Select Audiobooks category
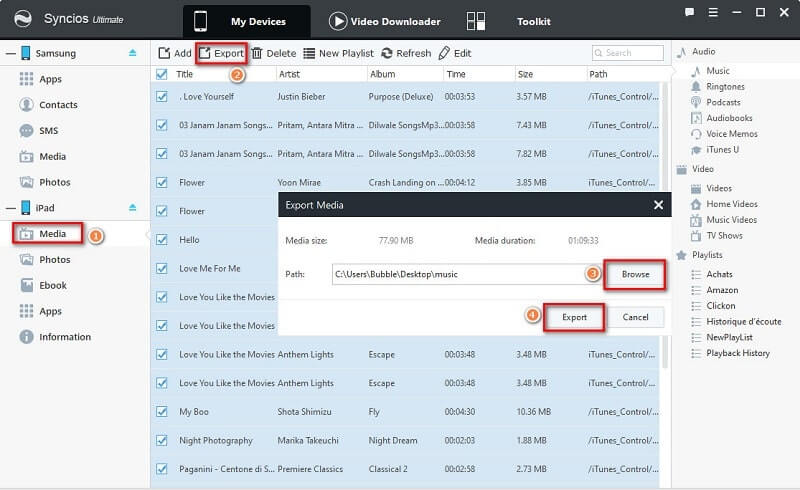 click(729, 118)
